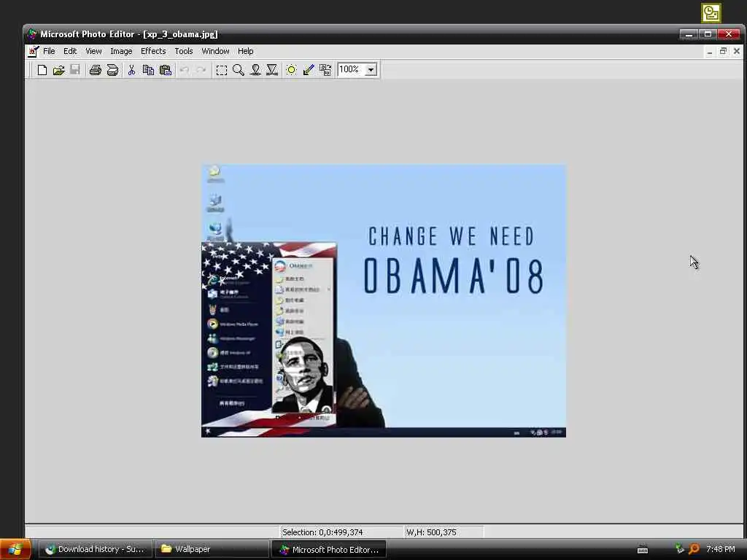Open the Window menu
This screenshot has height=560, width=747.
(215, 51)
